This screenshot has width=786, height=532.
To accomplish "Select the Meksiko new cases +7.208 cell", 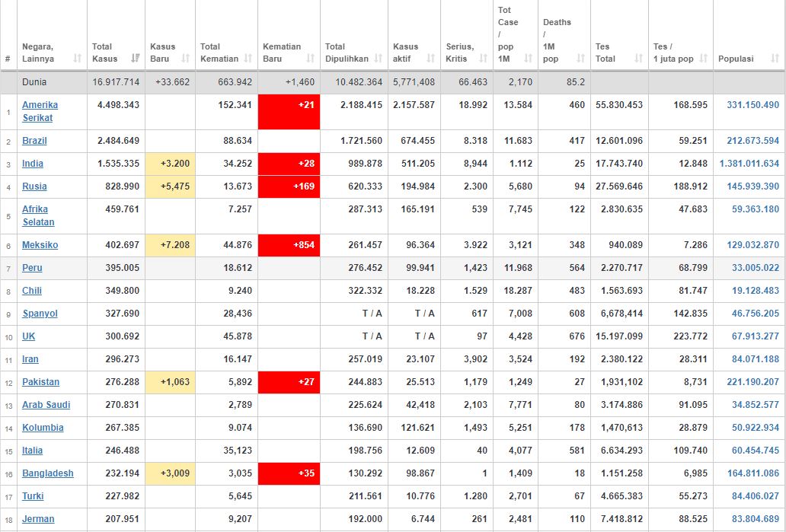I will tap(171, 246).
